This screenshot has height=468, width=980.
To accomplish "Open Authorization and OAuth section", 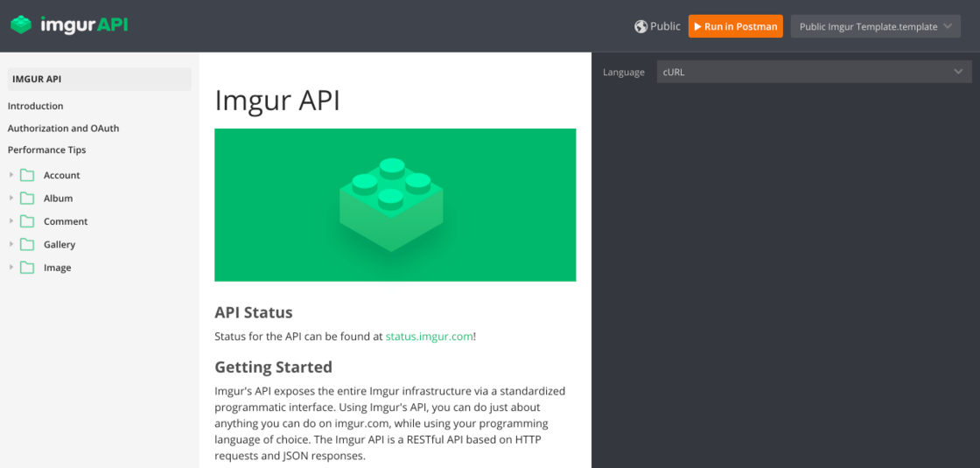I will point(63,128).
